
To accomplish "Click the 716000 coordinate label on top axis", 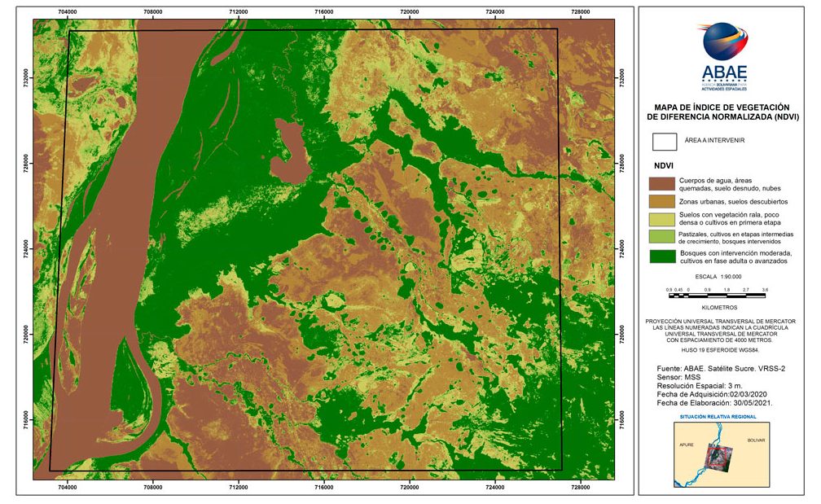I will (324, 12).
